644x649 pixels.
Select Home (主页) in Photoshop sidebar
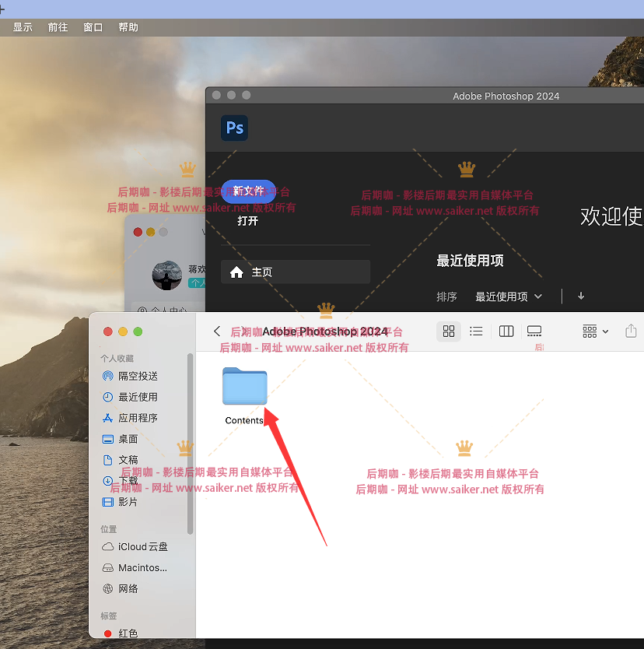click(x=296, y=272)
